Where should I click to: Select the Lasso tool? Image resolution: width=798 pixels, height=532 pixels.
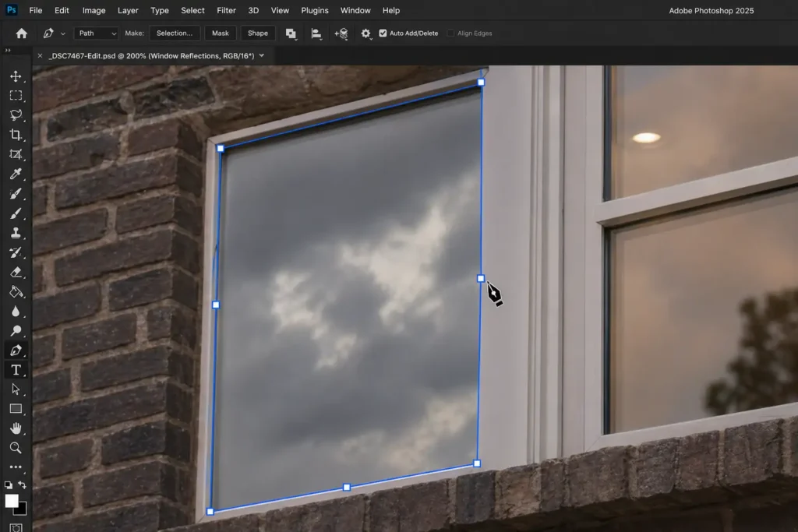click(16, 115)
